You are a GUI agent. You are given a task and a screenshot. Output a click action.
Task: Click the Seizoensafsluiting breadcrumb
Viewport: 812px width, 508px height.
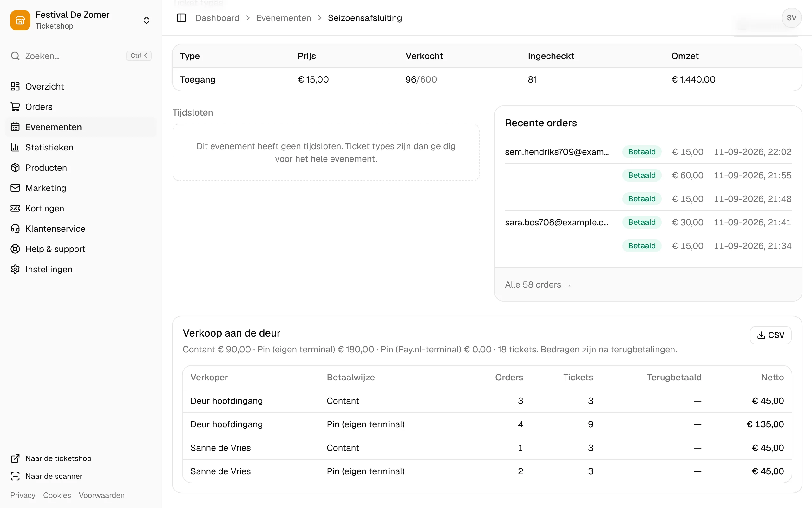pos(365,18)
